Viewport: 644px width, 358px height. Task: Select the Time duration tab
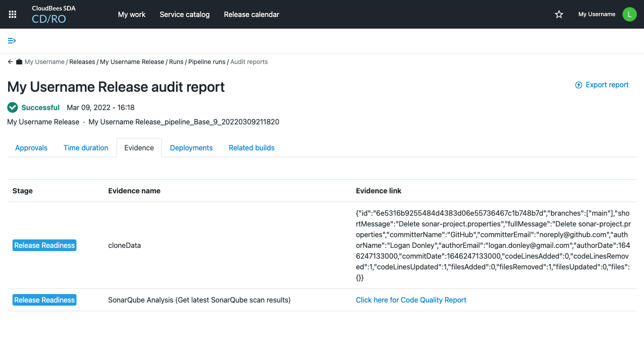85,147
